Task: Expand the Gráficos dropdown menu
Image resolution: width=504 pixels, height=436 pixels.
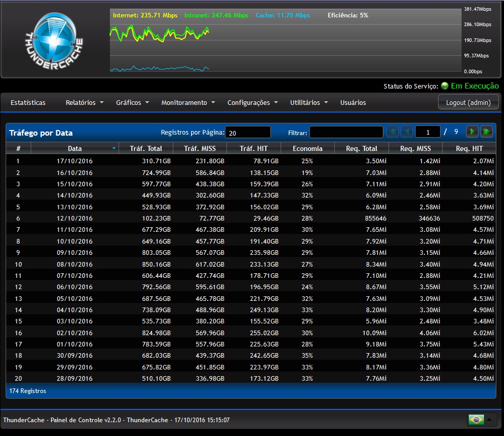Action: tap(132, 102)
